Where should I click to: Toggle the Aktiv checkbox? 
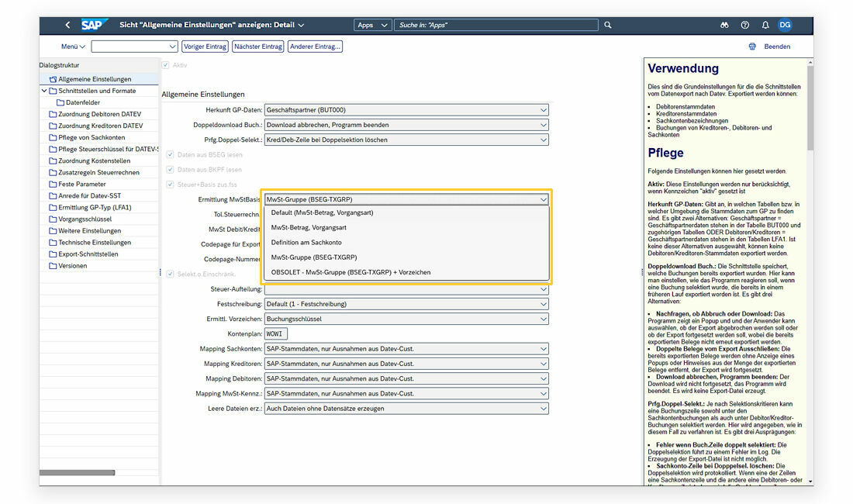click(x=166, y=65)
